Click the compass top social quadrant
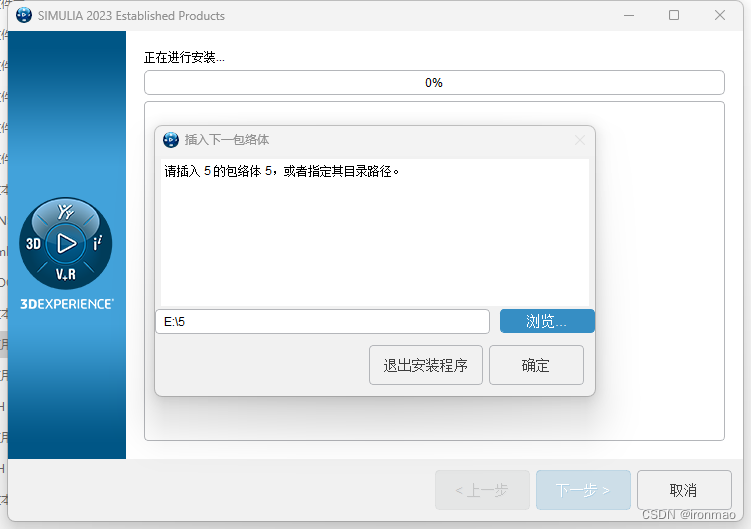751x529 pixels. pos(66,211)
